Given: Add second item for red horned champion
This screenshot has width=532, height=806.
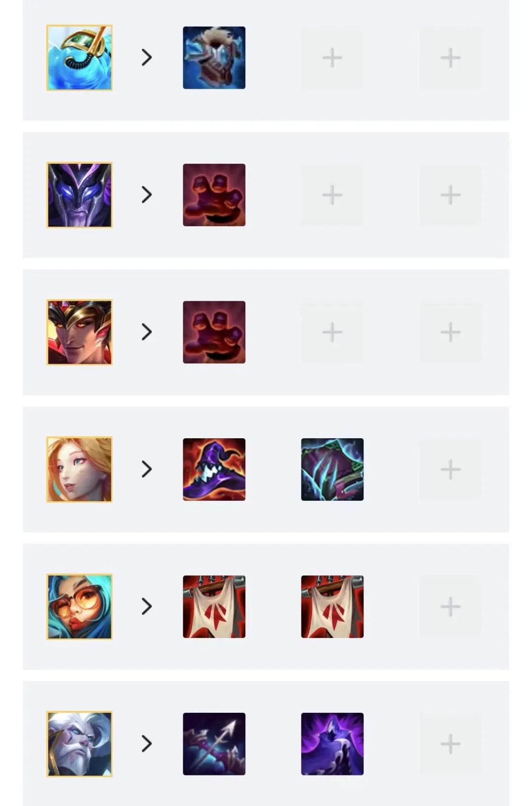Looking at the screenshot, I should [x=332, y=332].
